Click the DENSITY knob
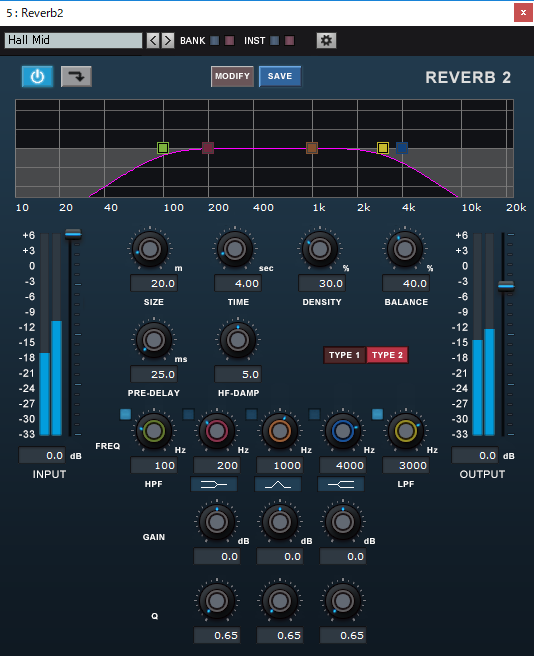The image size is (534, 656). 320,249
